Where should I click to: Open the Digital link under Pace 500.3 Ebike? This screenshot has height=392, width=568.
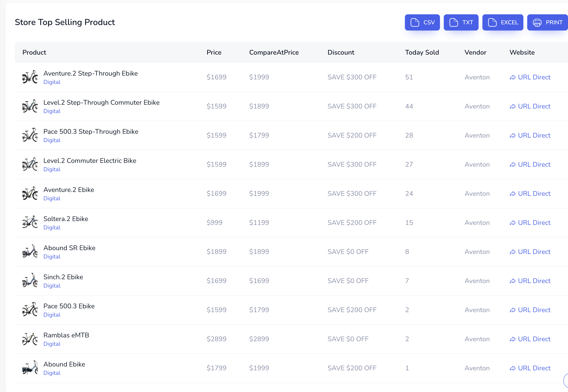[x=52, y=315]
